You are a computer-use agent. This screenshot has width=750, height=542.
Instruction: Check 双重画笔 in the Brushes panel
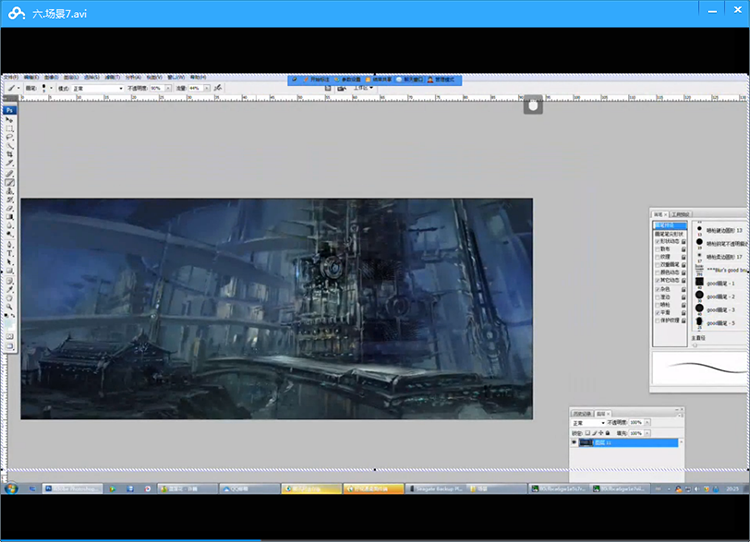657,265
